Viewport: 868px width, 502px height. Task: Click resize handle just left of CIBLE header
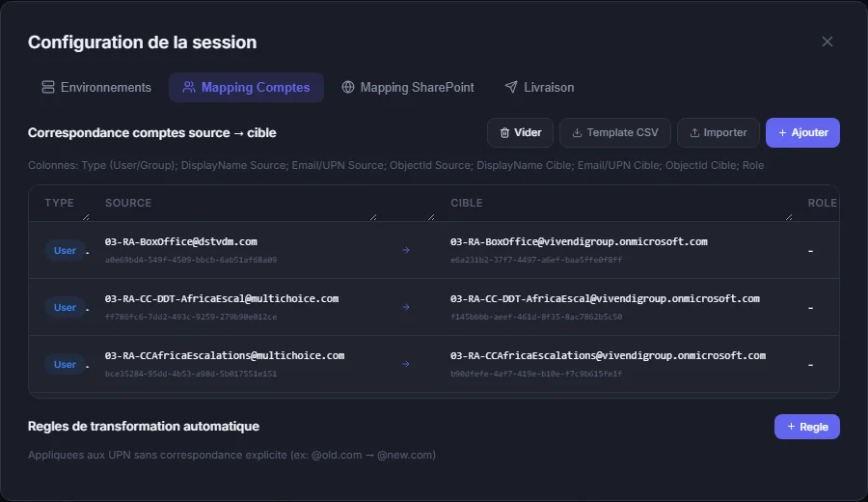tap(431, 217)
